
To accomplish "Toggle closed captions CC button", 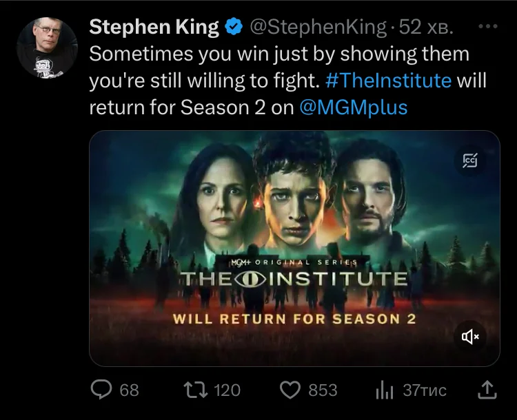I will tap(470, 160).
